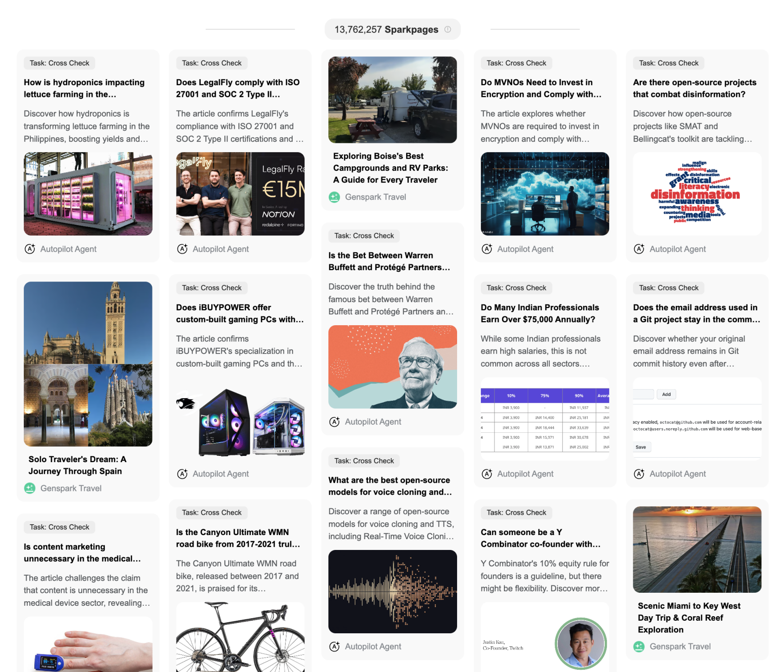Viewport: 784px width, 672px height.
Task: Open the Miami to Key West Day Trip article
Action: [x=689, y=618]
